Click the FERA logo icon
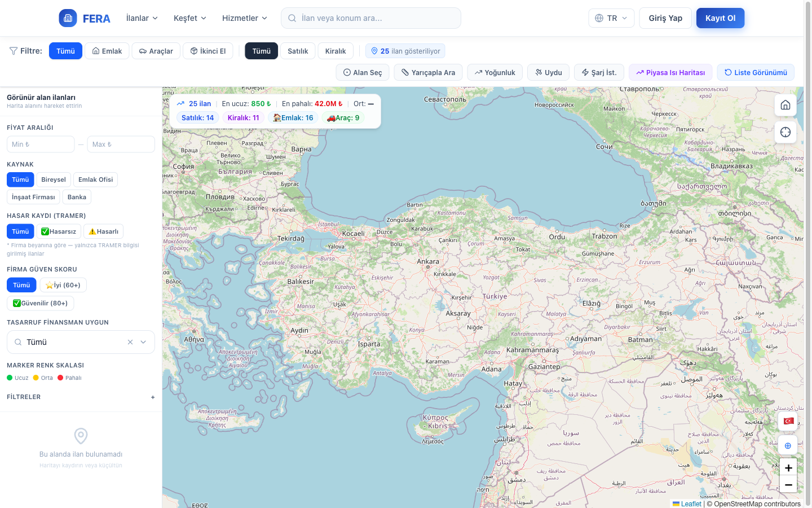Screen dimensions: 812x508 [x=68, y=18]
